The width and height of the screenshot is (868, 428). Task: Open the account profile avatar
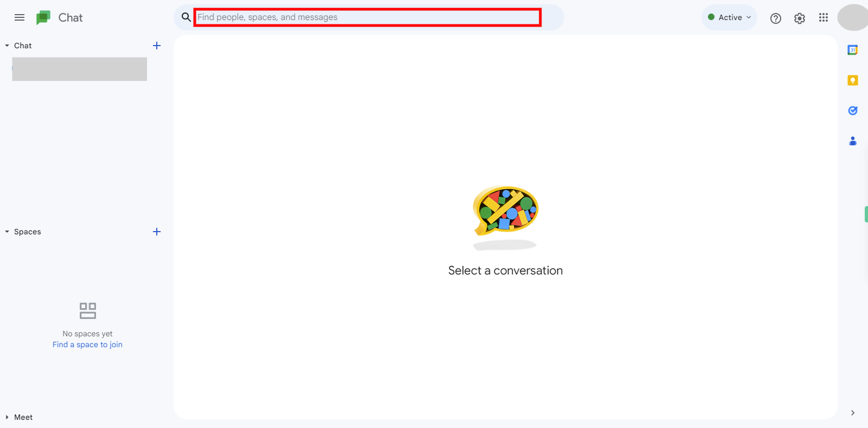(853, 17)
